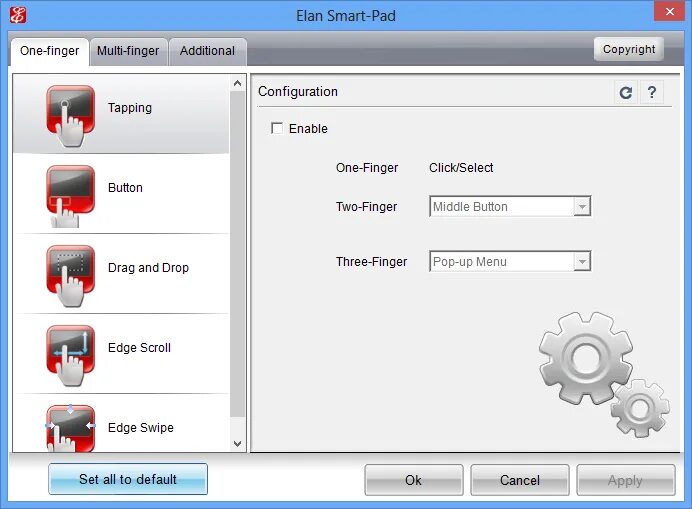
Task: Click the Elan logo in title bar
Action: pyautogui.click(x=18, y=15)
